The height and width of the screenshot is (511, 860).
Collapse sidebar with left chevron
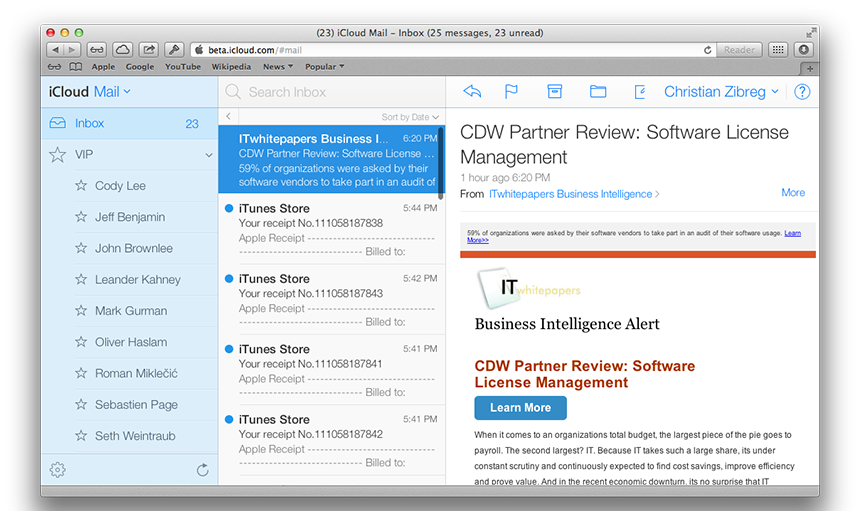coord(229,116)
